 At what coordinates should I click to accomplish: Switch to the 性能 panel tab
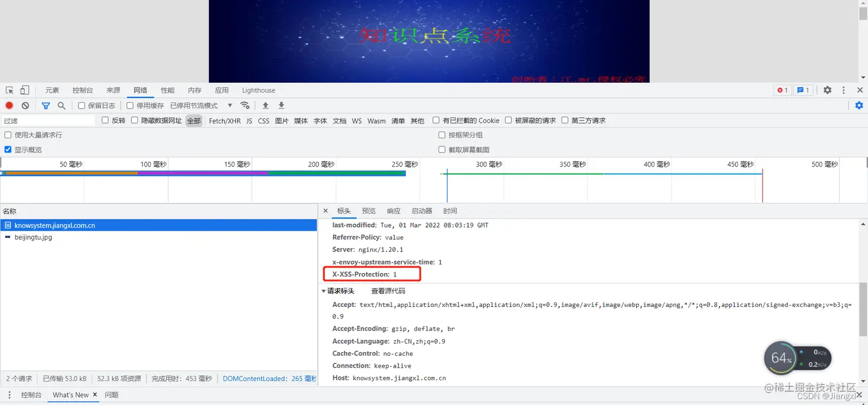click(168, 90)
